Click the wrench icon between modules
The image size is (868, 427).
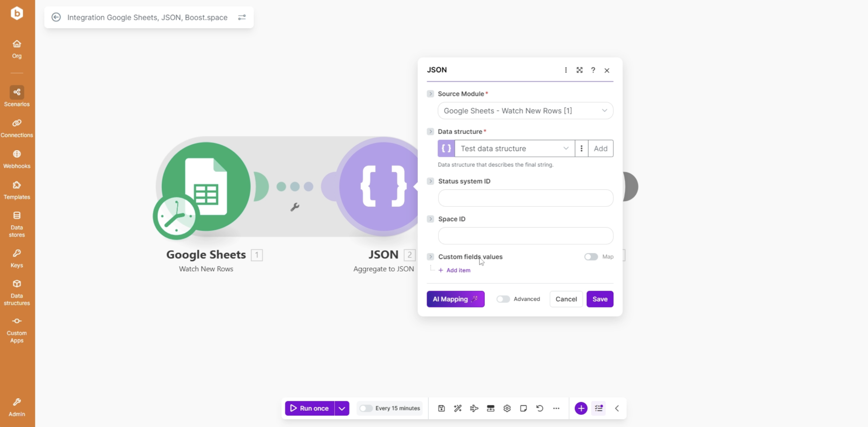point(295,207)
